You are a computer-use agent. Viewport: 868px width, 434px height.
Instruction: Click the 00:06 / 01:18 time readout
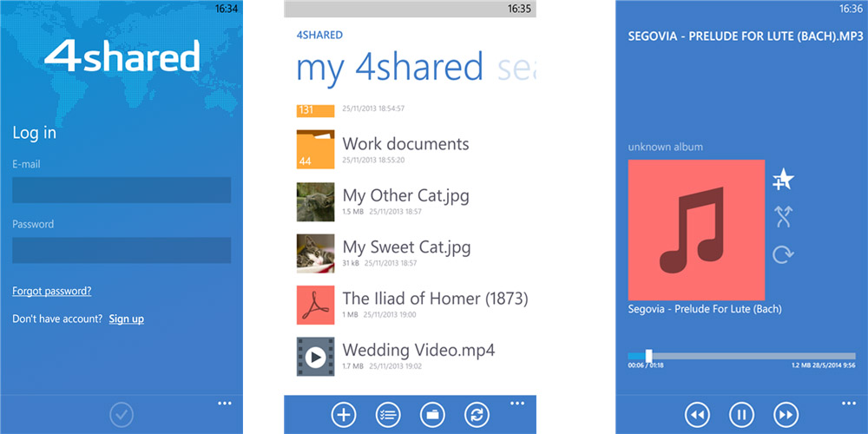[x=646, y=366]
